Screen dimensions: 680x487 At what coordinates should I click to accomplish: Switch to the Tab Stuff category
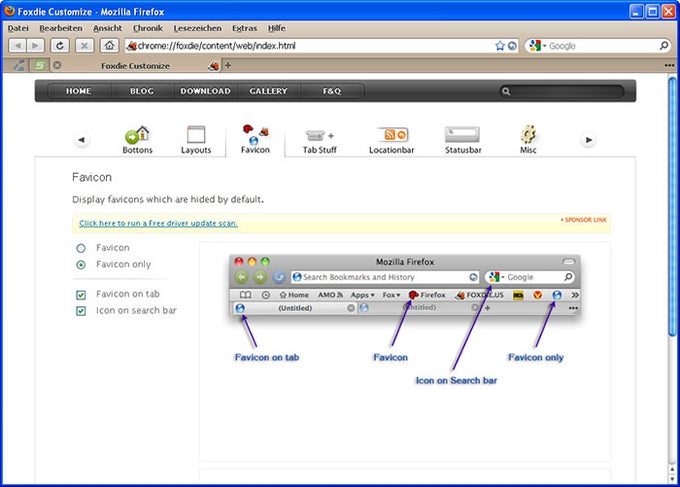click(x=320, y=141)
